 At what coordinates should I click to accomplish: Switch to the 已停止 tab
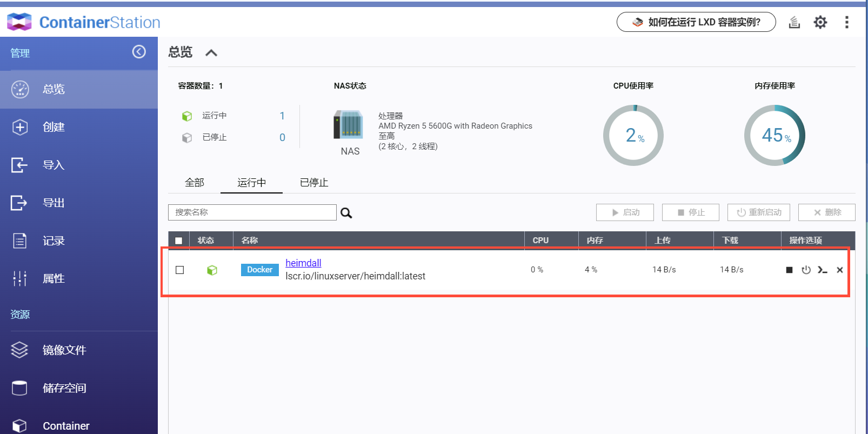pyautogui.click(x=314, y=183)
